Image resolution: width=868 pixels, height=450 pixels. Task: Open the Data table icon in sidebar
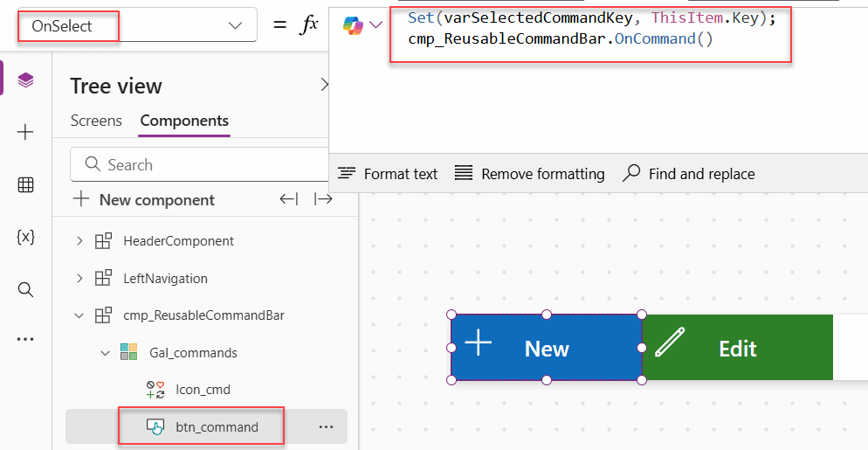tap(25, 185)
